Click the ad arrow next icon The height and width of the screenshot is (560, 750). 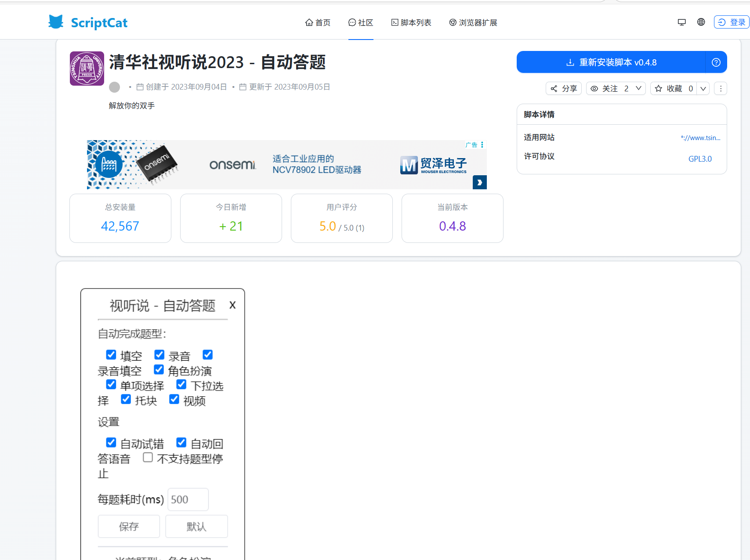(479, 182)
